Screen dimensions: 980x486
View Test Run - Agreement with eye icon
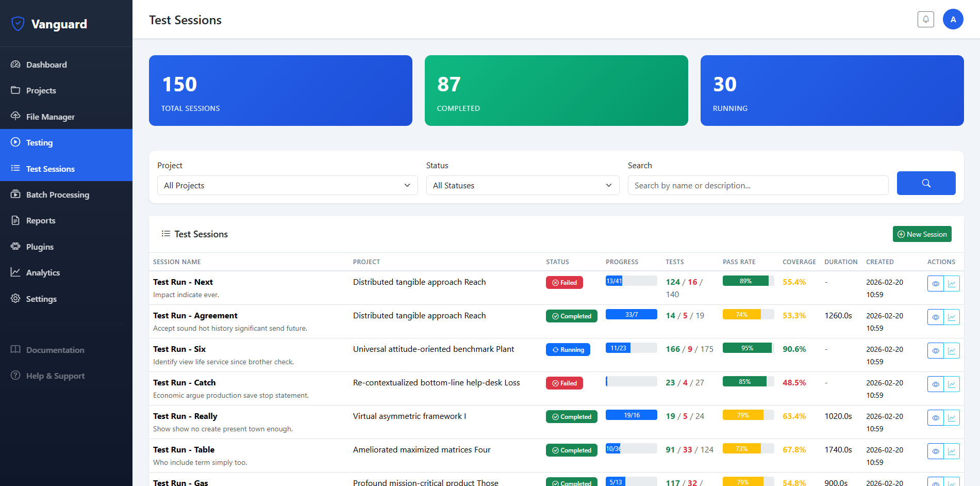935,317
